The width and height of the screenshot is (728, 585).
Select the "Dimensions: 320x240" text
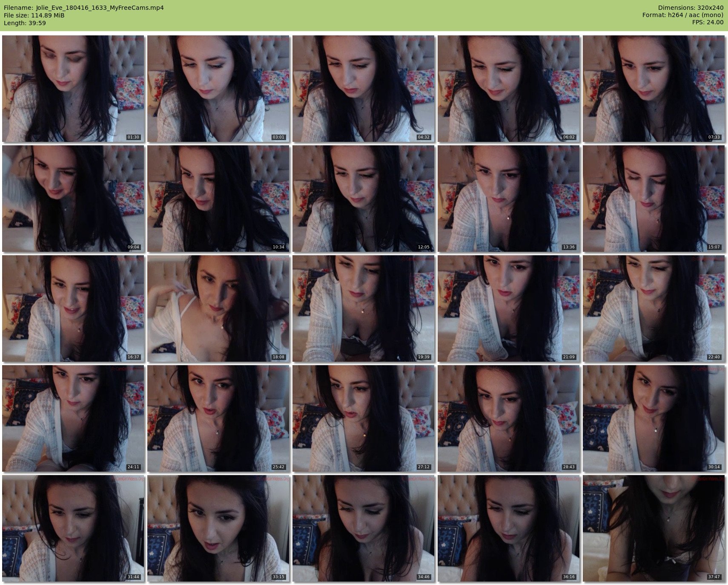pyautogui.click(x=691, y=8)
